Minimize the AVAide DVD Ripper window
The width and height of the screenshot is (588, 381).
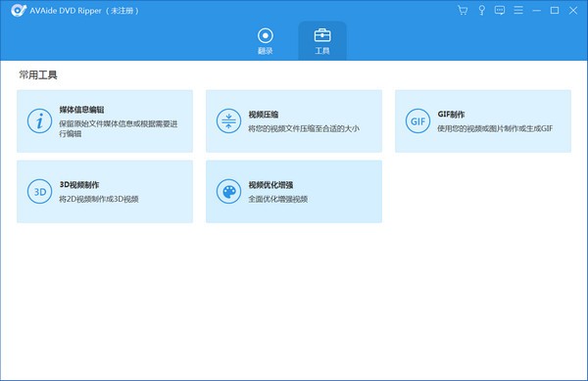(x=537, y=11)
